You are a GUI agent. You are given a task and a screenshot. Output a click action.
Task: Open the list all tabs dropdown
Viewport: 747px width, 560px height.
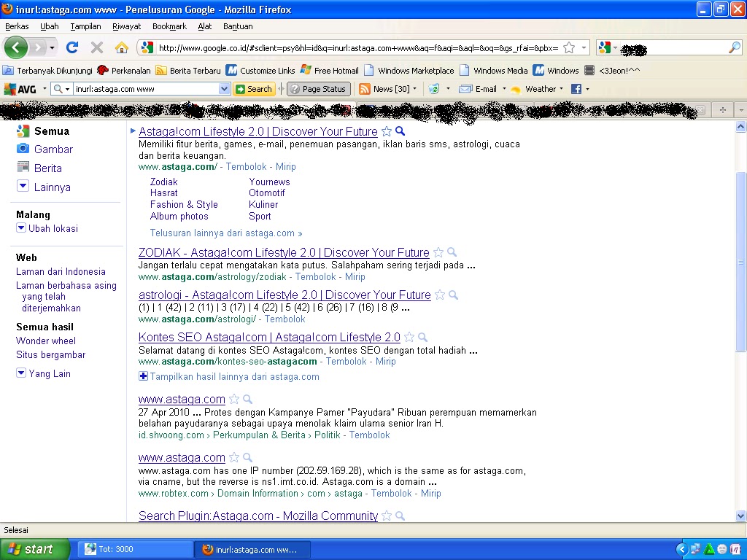pyautogui.click(x=741, y=110)
